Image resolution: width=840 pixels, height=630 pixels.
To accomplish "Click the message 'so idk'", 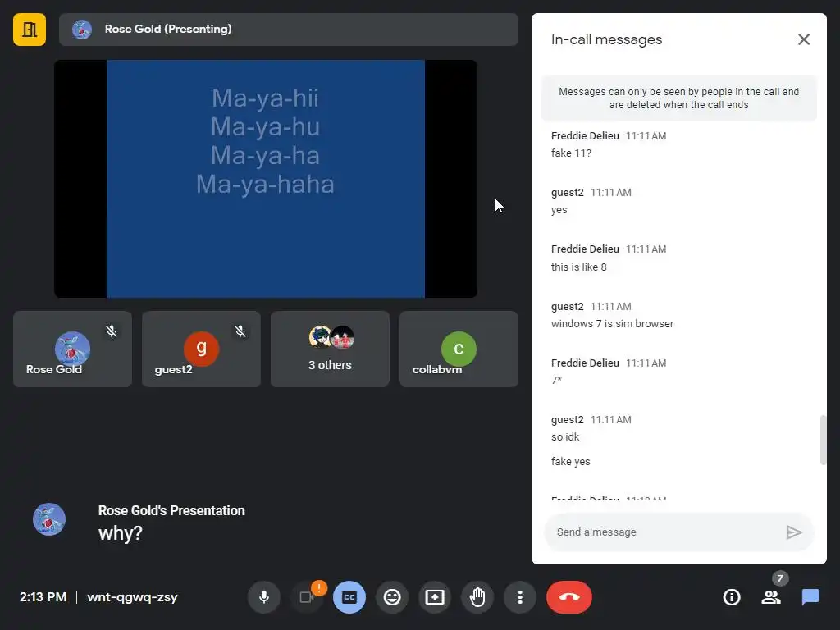I will (x=565, y=436).
